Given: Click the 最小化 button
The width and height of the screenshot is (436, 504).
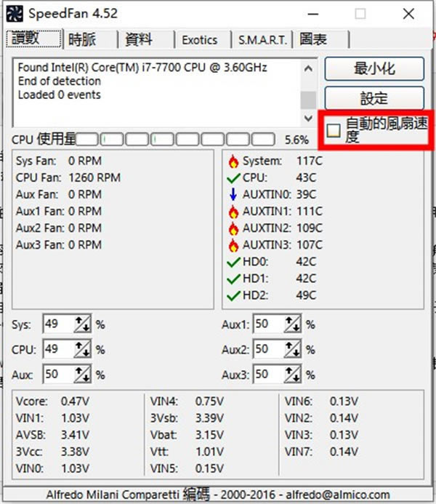Looking at the screenshot, I should pos(374,69).
